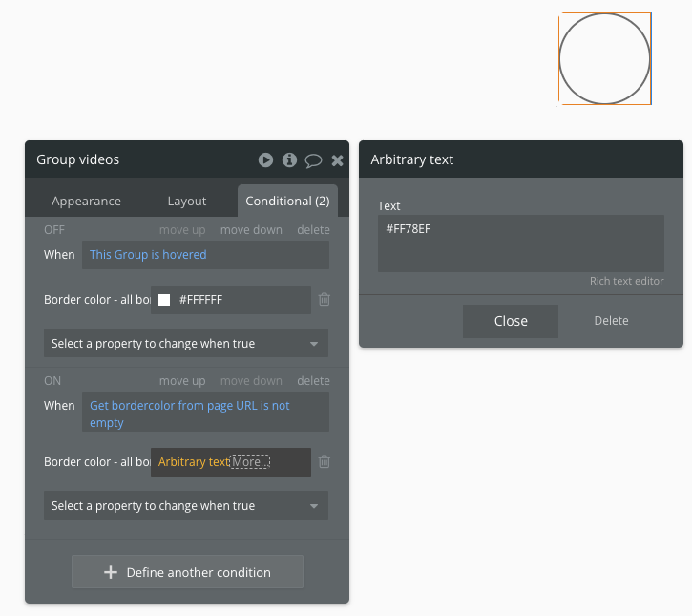Click move down on the bordercolor condition
The width and height of the screenshot is (692, 616).
point(251,381)
